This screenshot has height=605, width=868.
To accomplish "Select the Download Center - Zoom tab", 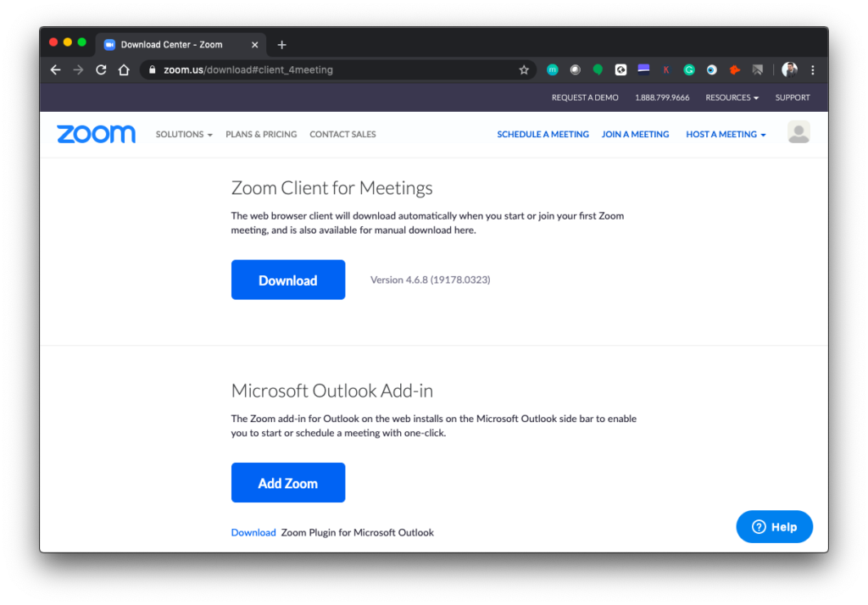I will click(x=171, y=45).
